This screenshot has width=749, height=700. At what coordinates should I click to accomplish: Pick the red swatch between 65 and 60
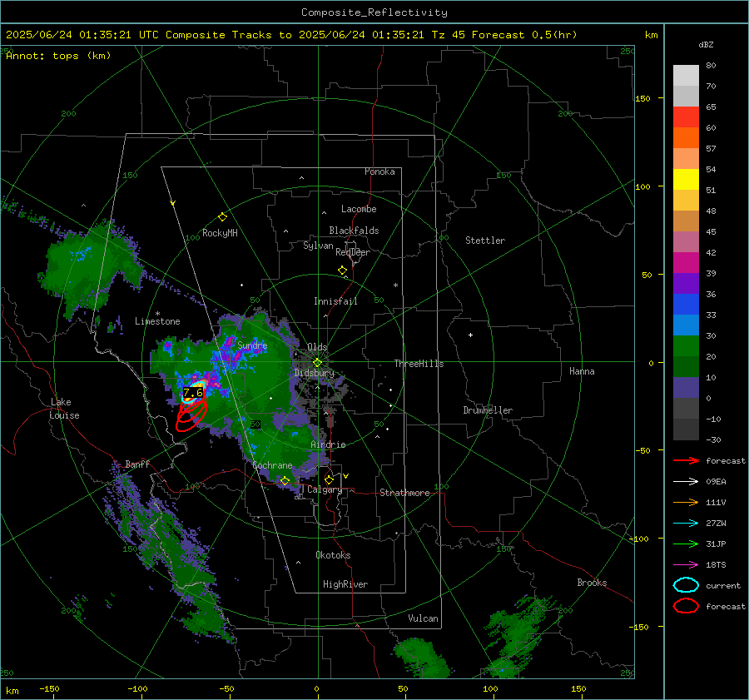click(686, 117)
